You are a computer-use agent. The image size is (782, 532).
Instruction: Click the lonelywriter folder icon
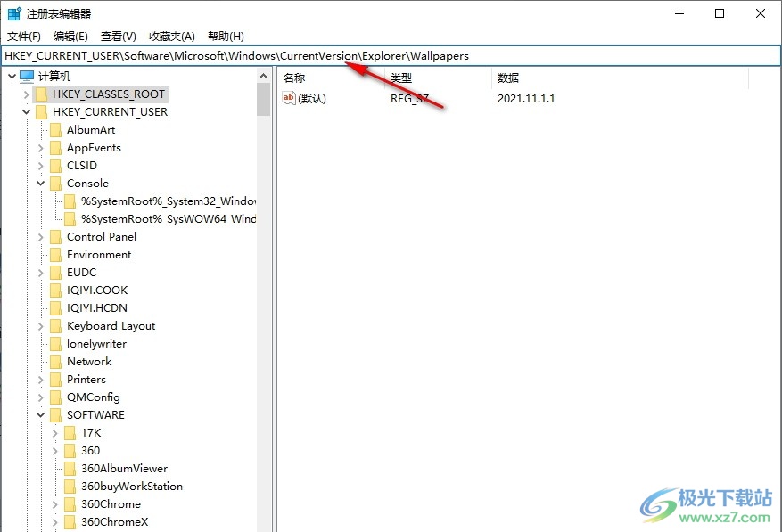click(x=56, y=344)
